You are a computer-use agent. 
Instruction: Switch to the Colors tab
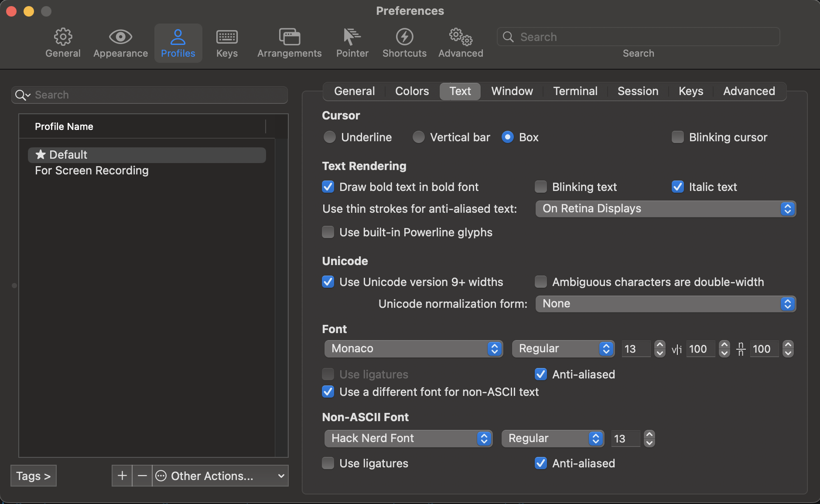coord(412,91)
